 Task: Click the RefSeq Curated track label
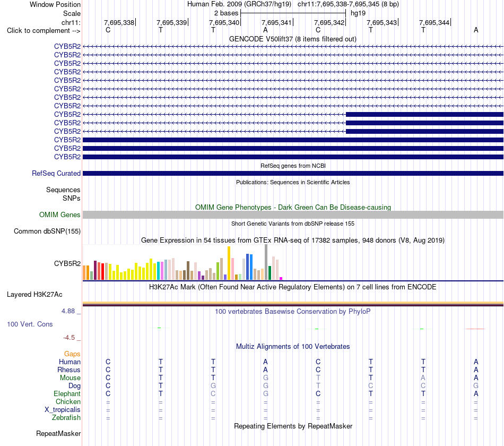56,173
